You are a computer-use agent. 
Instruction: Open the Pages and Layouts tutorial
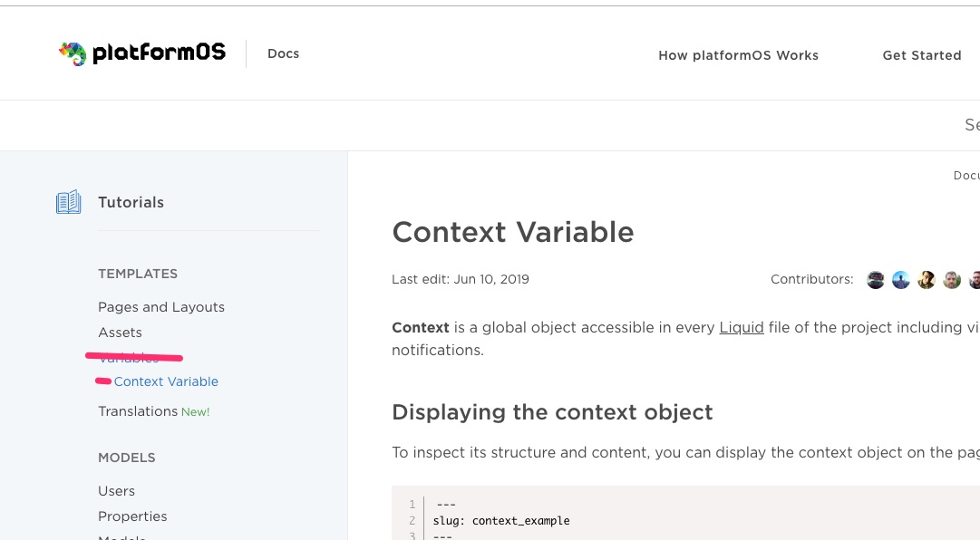[x=161, y=307]
